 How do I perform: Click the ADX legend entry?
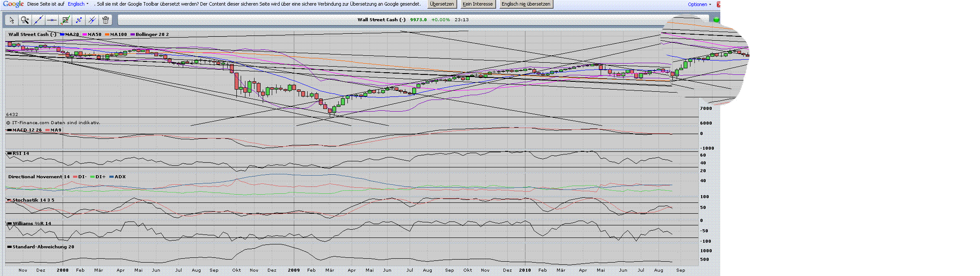pos(118,177)
